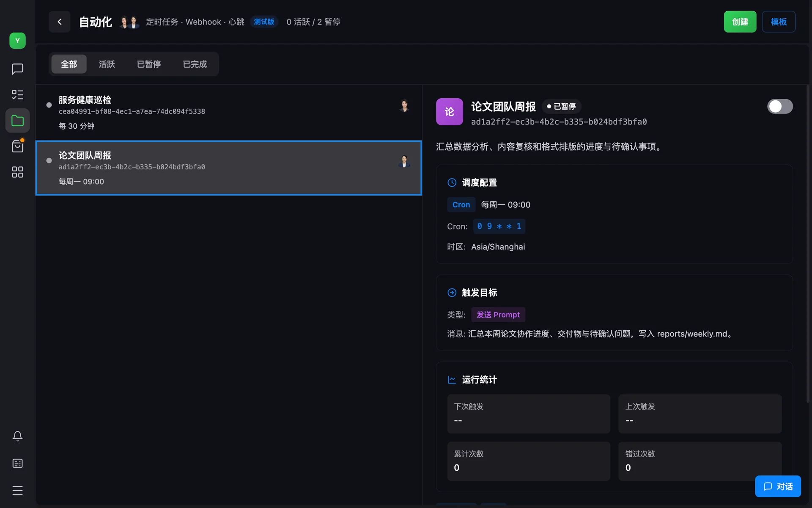
Task: Click the Asia/Shanghai timezone value
Action: coord(498,247)
